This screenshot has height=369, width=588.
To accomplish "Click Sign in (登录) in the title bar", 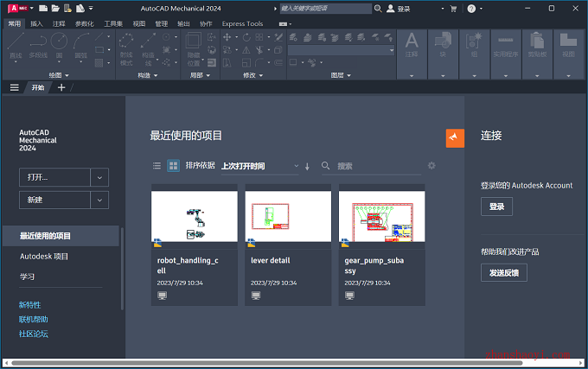I will click(399, 9).
